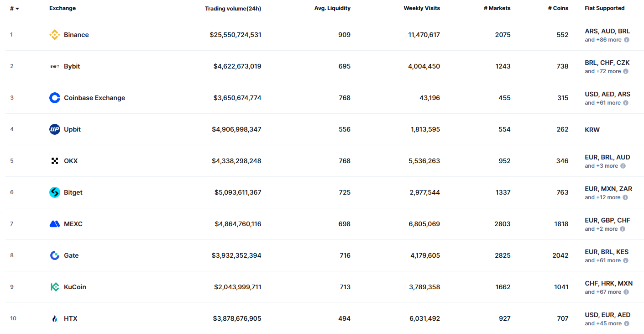Viewport: 644px width, 334px height.
Task: Click the Bybit logo icon
Action: pos(55,66)
